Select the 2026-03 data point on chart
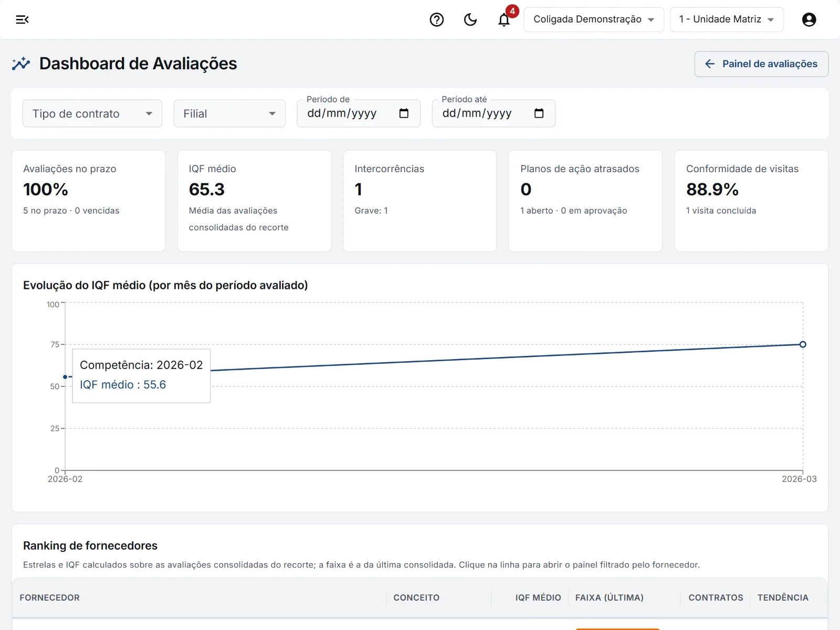Image resolution: width=840 pixels, height=630 pixels. pos(803,344)
